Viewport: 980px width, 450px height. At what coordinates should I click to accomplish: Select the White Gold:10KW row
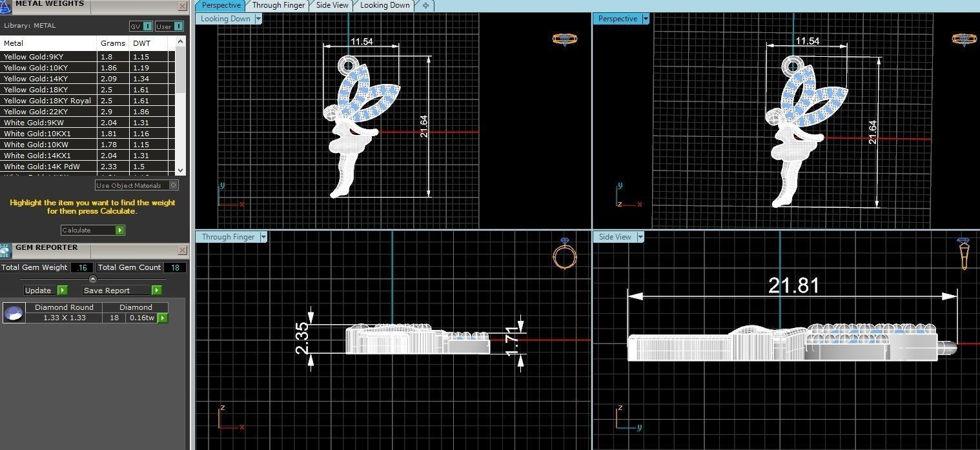(87, 145)
